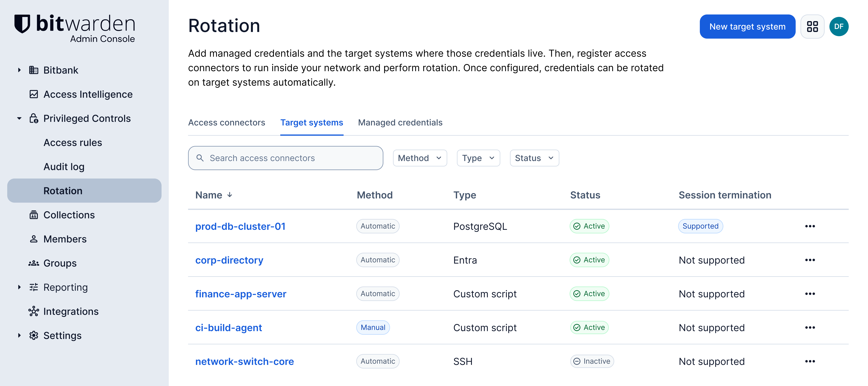This screenshot has width=868, height=386.
Task: Select the Target systems tab
Action: click(x=312, y=122)
